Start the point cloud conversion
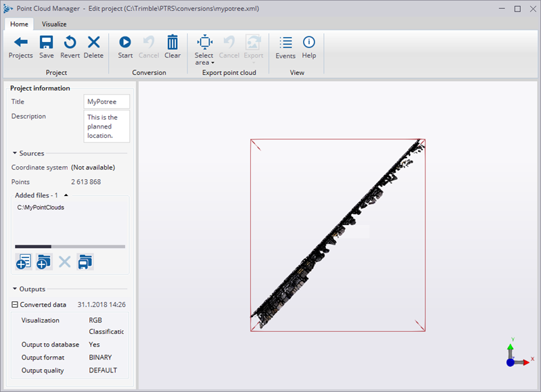Image resolution: width=541 pixels, height=392 pixels. click(x=125, y=47)
